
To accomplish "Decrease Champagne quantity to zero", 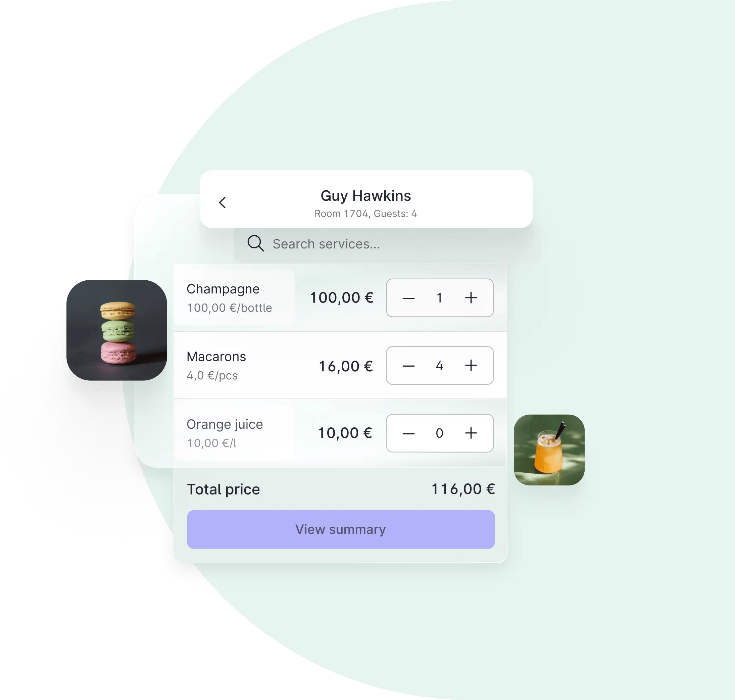I will (x=408, y=296).
